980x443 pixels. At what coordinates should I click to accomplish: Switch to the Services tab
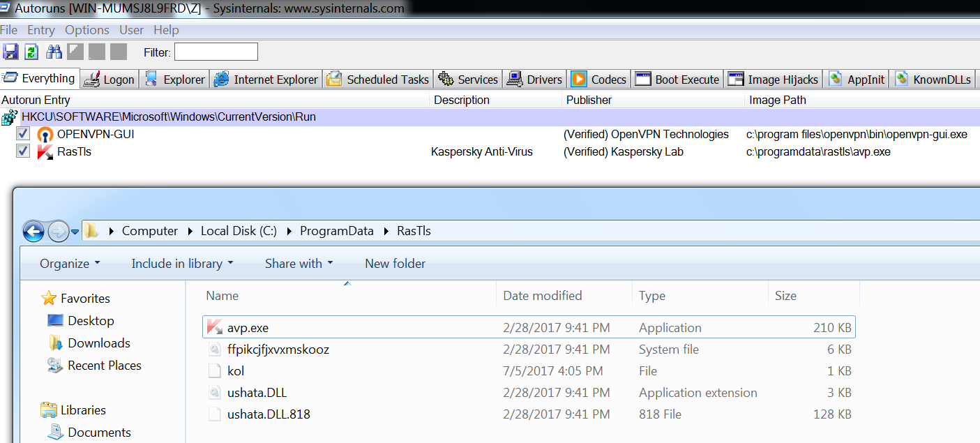coord(468,80)
